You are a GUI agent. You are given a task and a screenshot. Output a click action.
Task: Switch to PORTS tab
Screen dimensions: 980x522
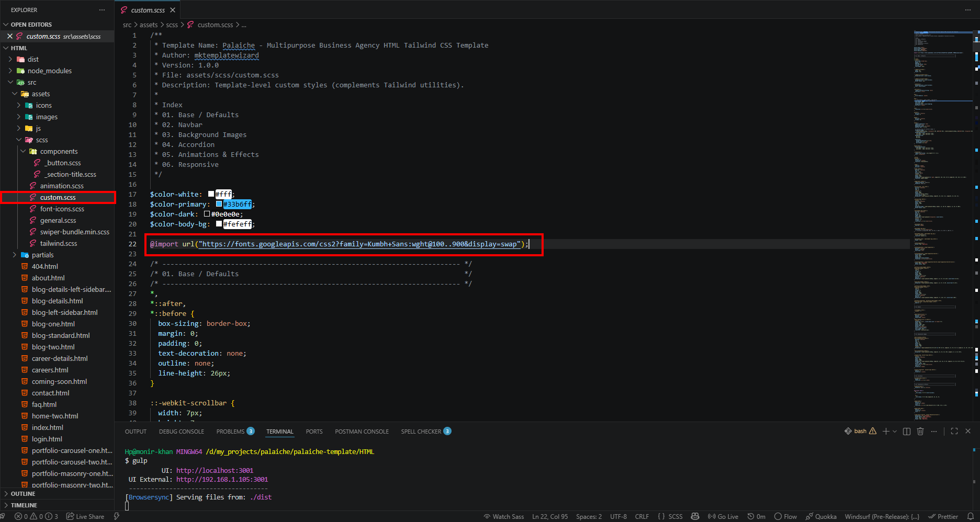pyautogui.click(x=314, y=432)
